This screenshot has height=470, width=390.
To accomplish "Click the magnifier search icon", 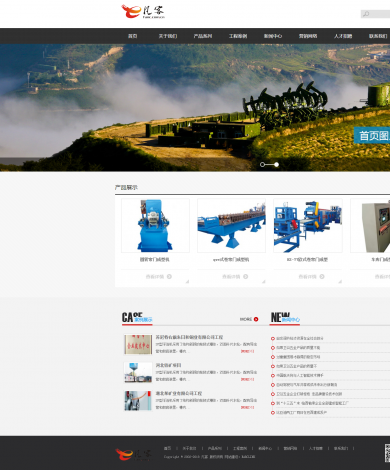I will click(x=366, y=14).
